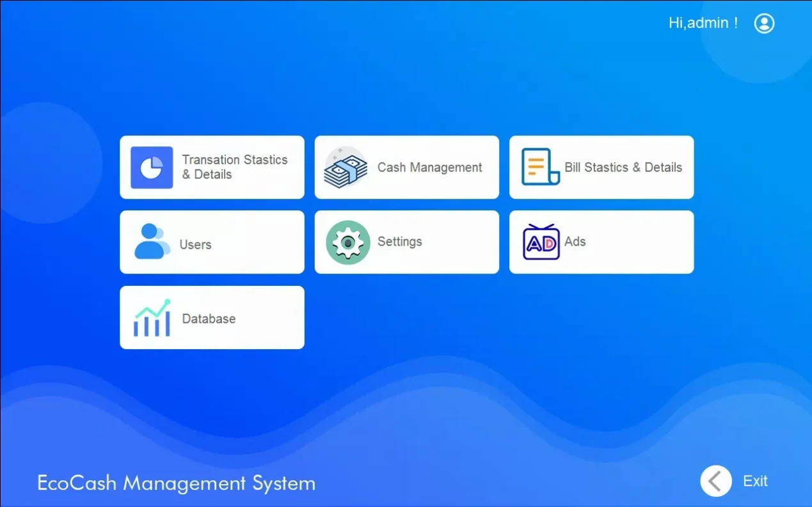
Task: Open the Database text label
Action: click(x=209, y=318)
